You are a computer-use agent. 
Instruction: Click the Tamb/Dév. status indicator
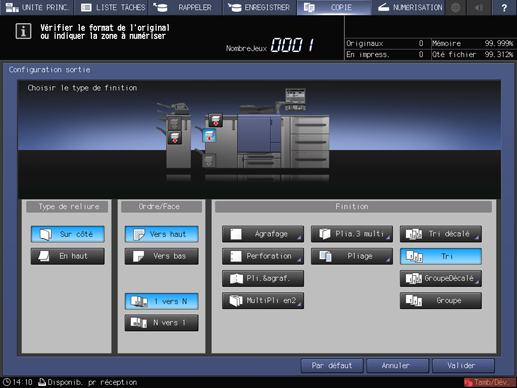click(x=489, y=382)
